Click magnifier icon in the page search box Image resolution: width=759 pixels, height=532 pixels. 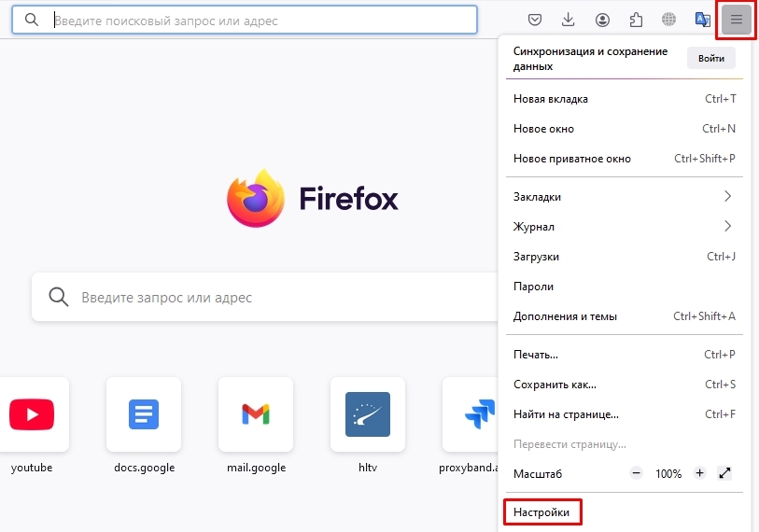[x=59, y=297]
